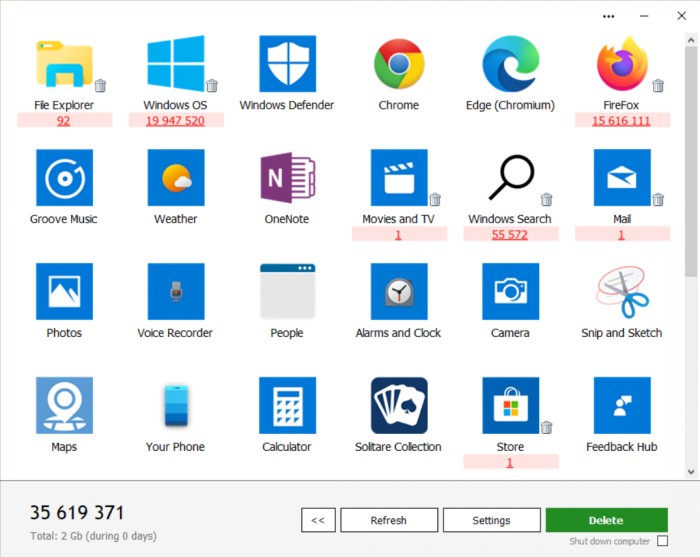Open Store count link 1
The width and height of the screenshot is (700, 557).
[510, 462]
